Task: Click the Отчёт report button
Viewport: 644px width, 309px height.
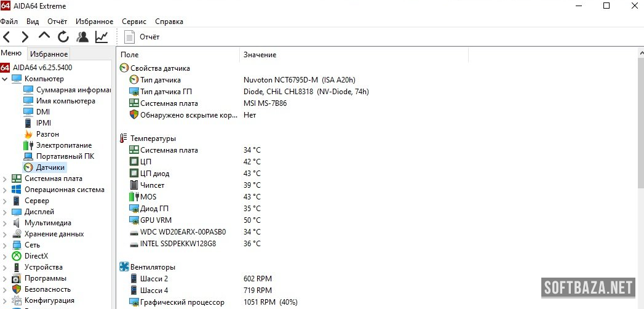Action: click(x=143, y=37)
